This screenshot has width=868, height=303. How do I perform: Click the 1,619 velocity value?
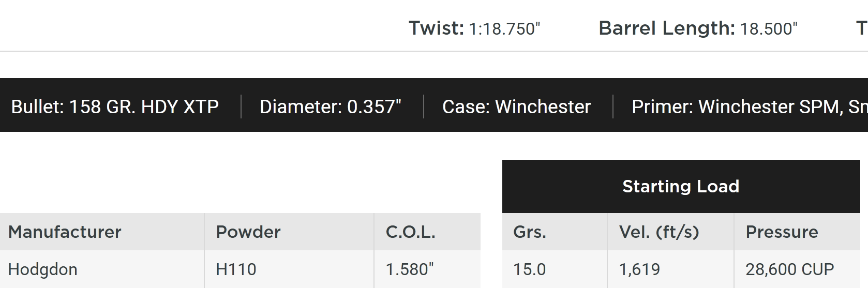(639, 269)
